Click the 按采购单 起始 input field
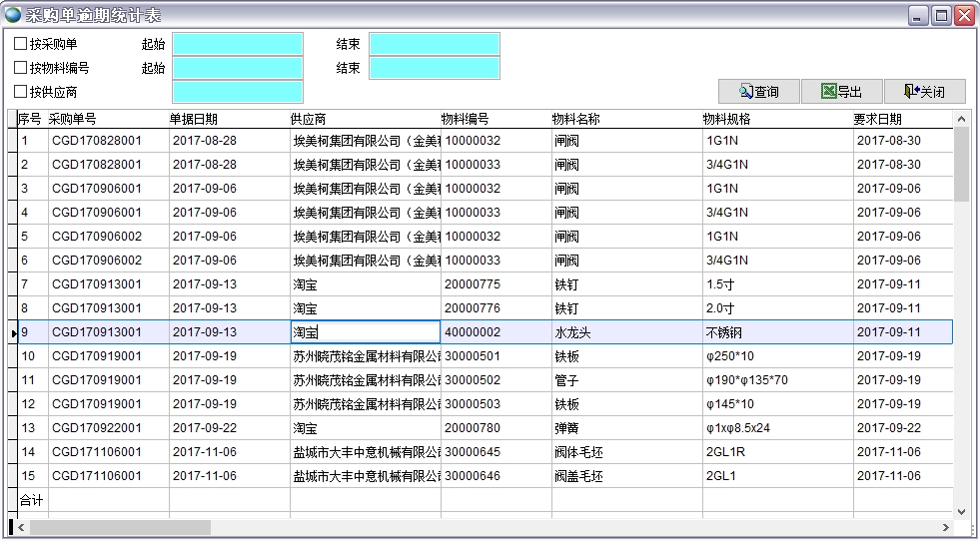This screenshot has height=541, width=980. 238,44
